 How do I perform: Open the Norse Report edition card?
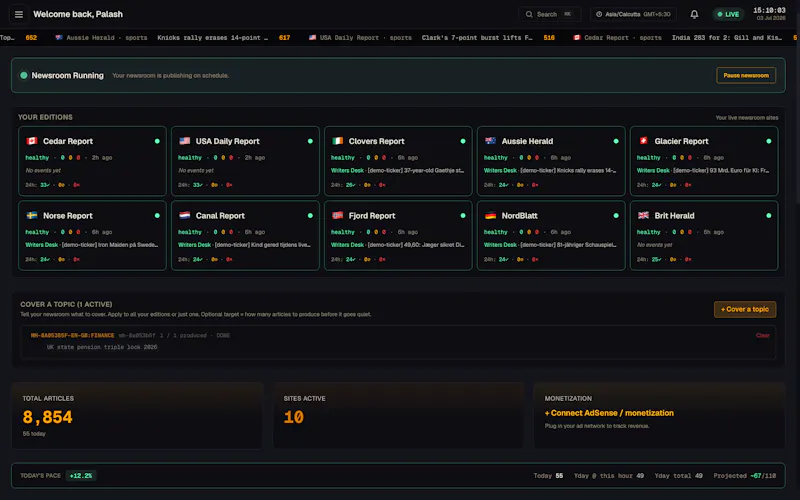coord(92,236)
